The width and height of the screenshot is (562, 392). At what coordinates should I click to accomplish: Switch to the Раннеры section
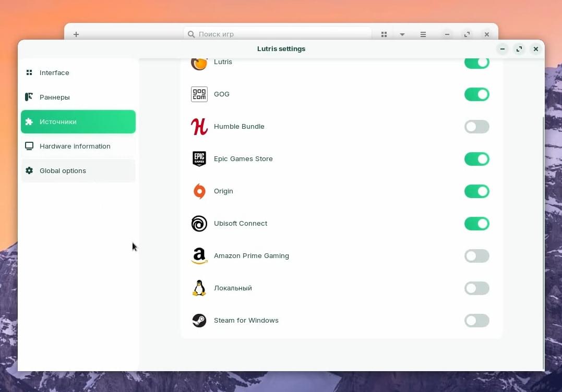(x=78, y=97)
